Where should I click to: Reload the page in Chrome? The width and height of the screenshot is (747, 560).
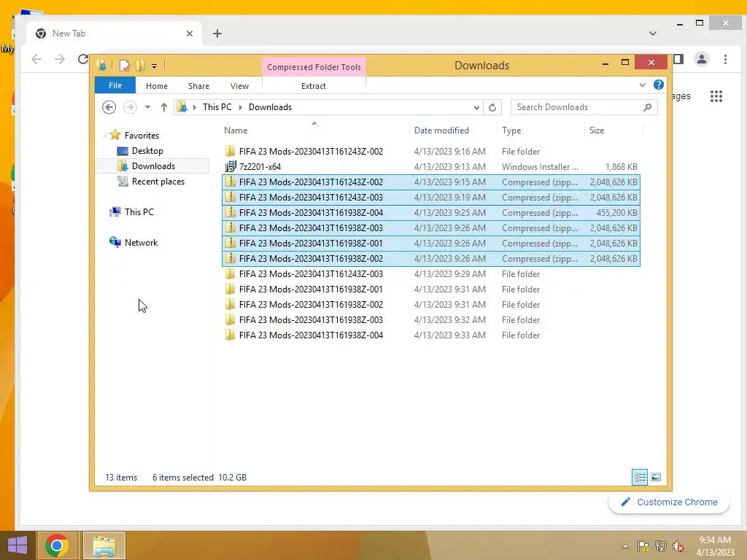pos(83,59)
